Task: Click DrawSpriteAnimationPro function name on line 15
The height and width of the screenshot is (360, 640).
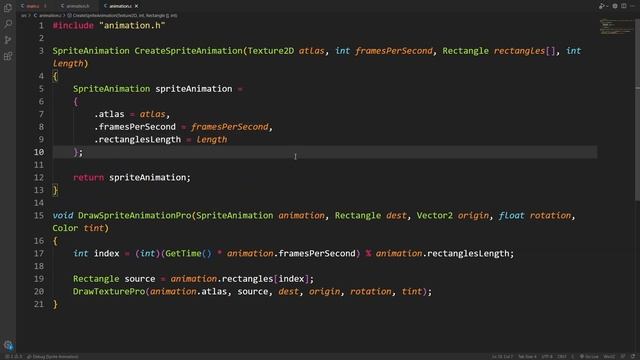Action: 135,215
